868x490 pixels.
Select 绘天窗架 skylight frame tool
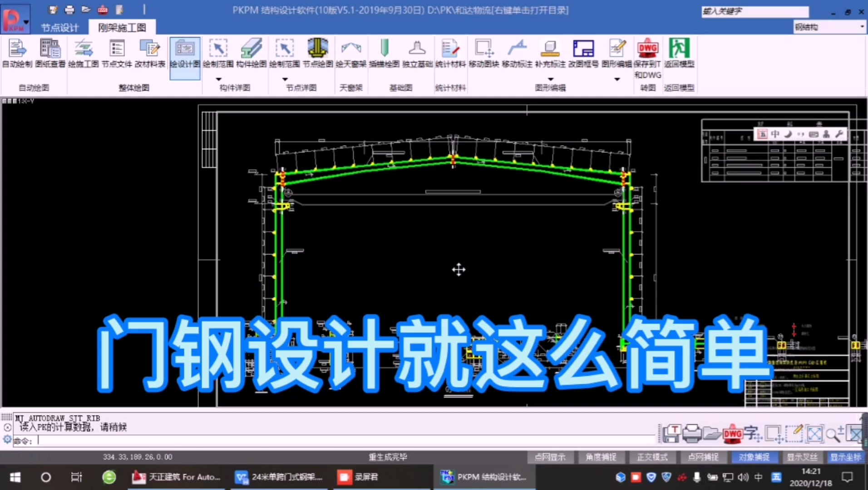click(351, 54)
